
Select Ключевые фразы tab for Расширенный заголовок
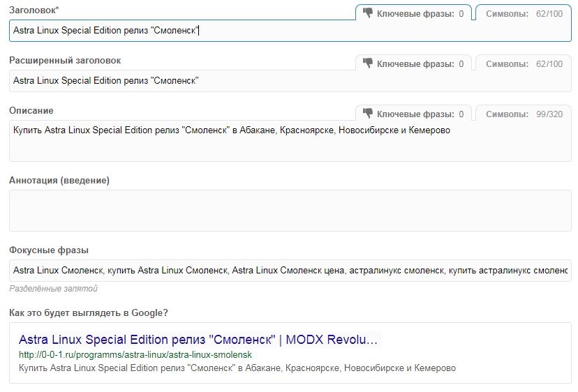[413, 63]
